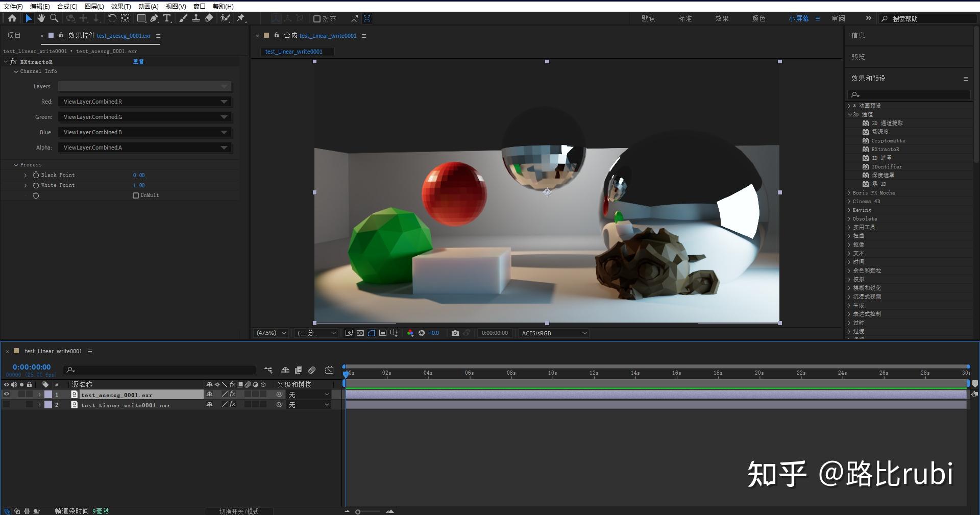Image resolution: width=980 pixels, height=515 pixels.
Task: Select the Hand tool in the toolbar
Action: 41,18
